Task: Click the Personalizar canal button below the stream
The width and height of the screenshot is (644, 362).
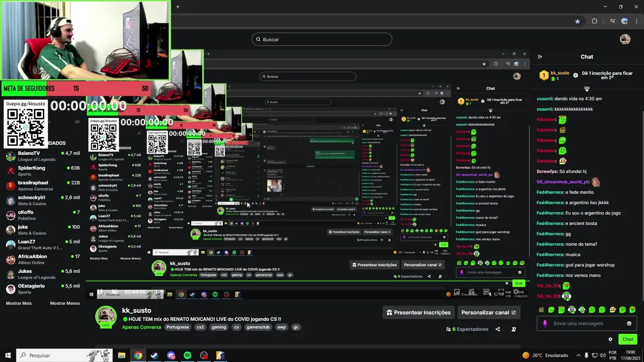Action: pos(489,312)
